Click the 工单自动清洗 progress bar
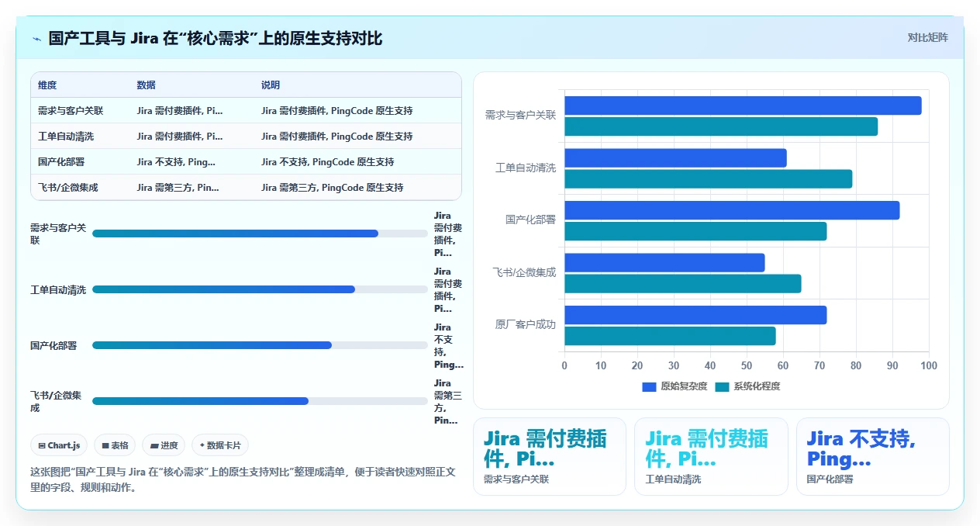Screen dimensions: 980x526 click(260, 289)
